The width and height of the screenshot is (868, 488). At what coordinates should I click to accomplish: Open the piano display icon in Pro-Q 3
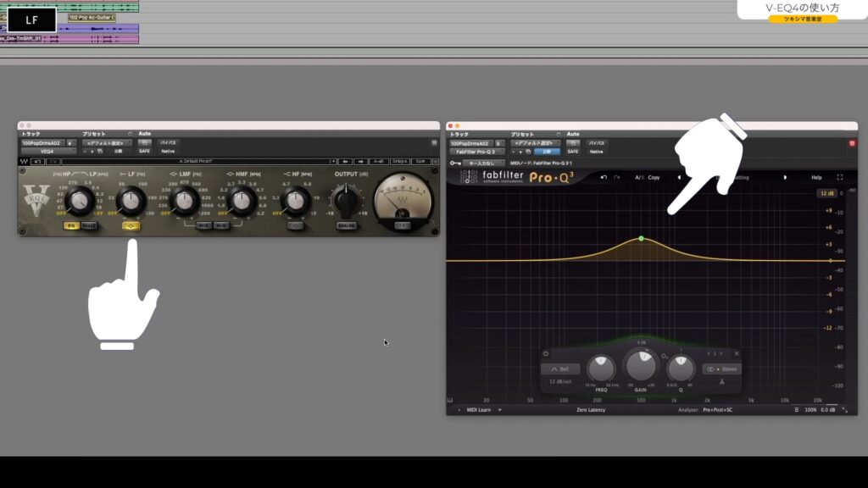(450, 400)
